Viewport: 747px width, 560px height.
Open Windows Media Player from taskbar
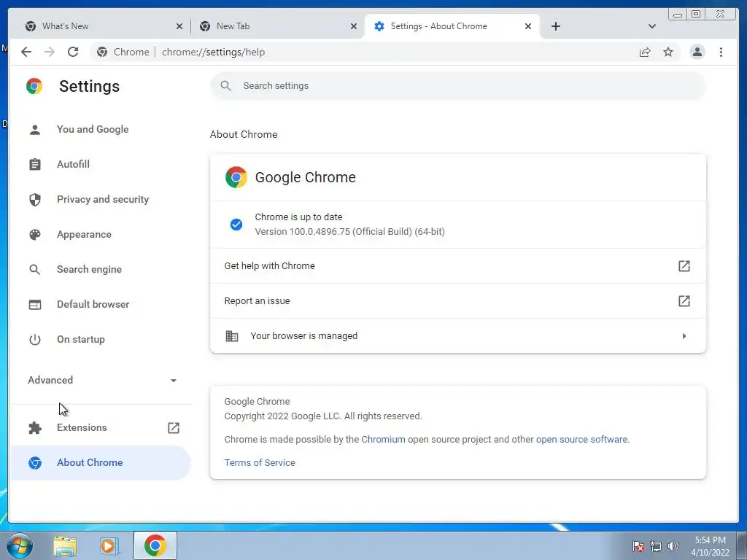pos(109,545)
